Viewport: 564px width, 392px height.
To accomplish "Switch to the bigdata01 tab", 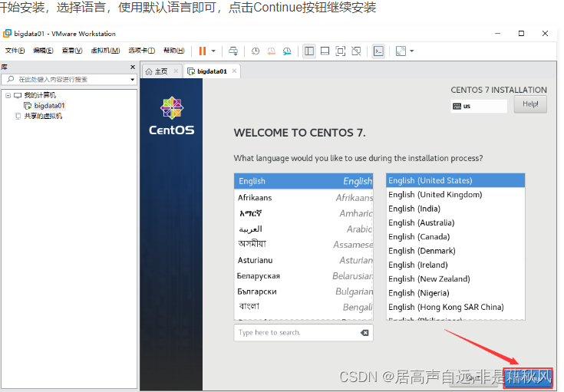I will 213,71.
